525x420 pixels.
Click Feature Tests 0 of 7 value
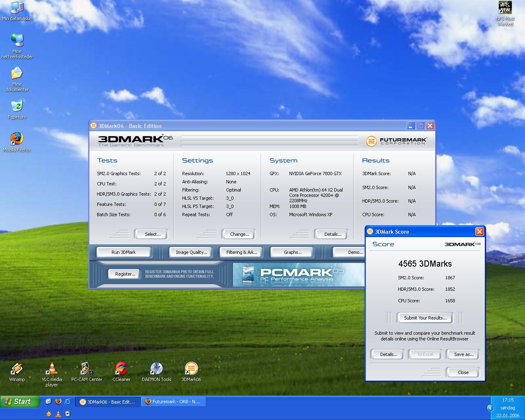coord(160,204)
